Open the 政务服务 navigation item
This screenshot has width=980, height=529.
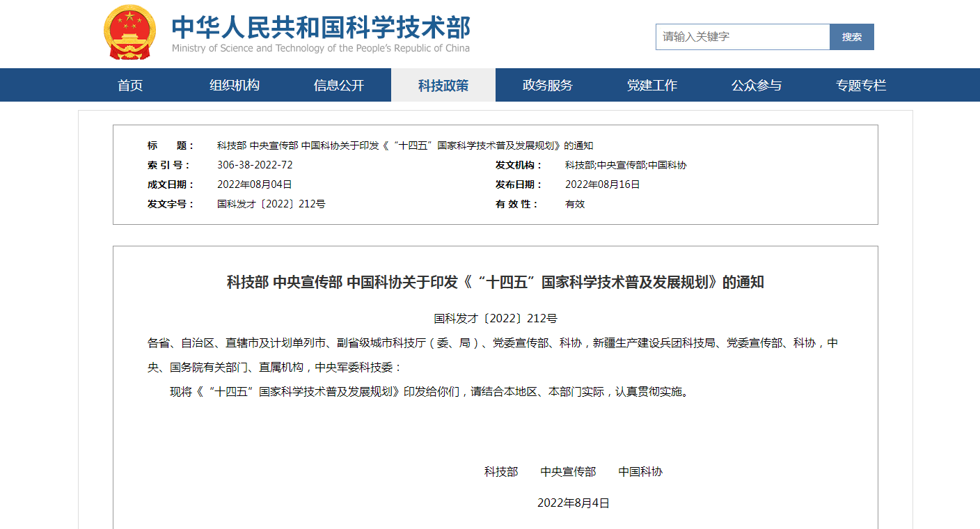coord(548,85)
